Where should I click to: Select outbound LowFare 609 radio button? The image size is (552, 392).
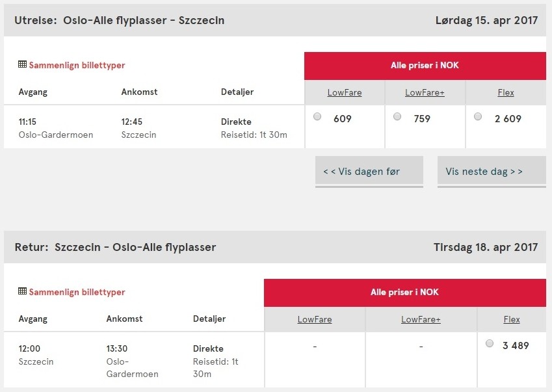point(317,116)
